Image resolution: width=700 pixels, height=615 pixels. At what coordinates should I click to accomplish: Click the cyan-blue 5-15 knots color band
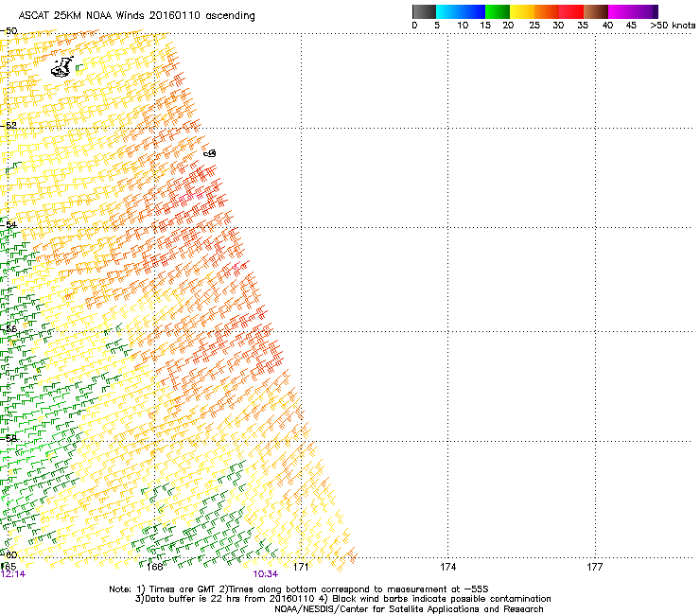461,11
